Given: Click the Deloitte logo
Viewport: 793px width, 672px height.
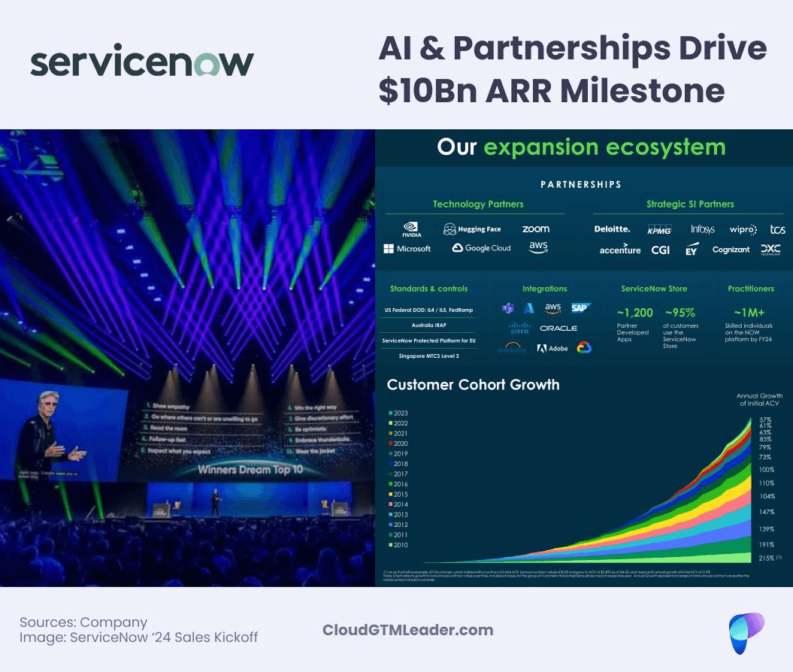Looking at the screenshot, I should point(612,229).
